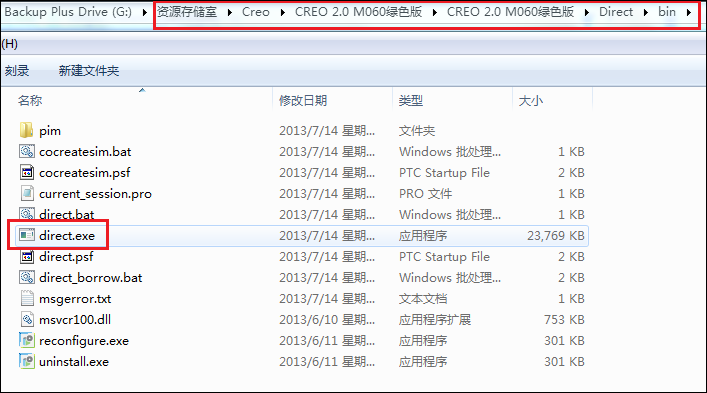Expand the arrow after Backup Plus Drive (G:)
The width and height of the screenshot is (707, 393).
(x=144, y=12)
